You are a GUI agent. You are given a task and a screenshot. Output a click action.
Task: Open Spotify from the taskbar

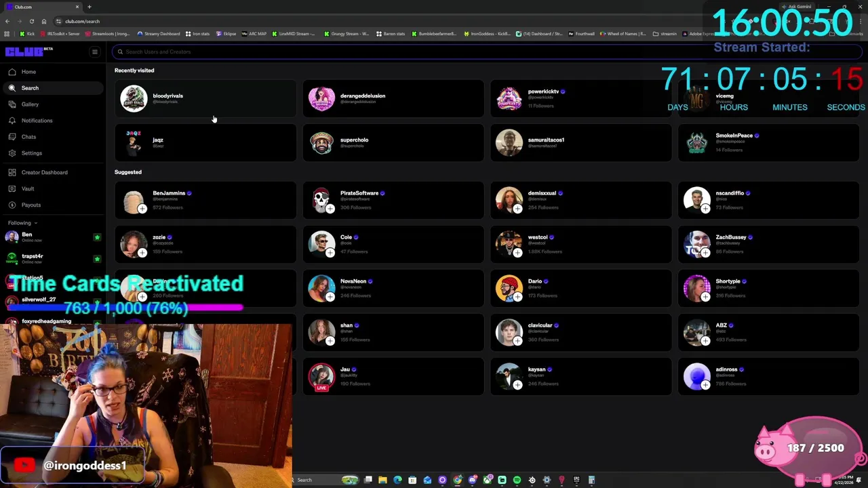[517, 480]
